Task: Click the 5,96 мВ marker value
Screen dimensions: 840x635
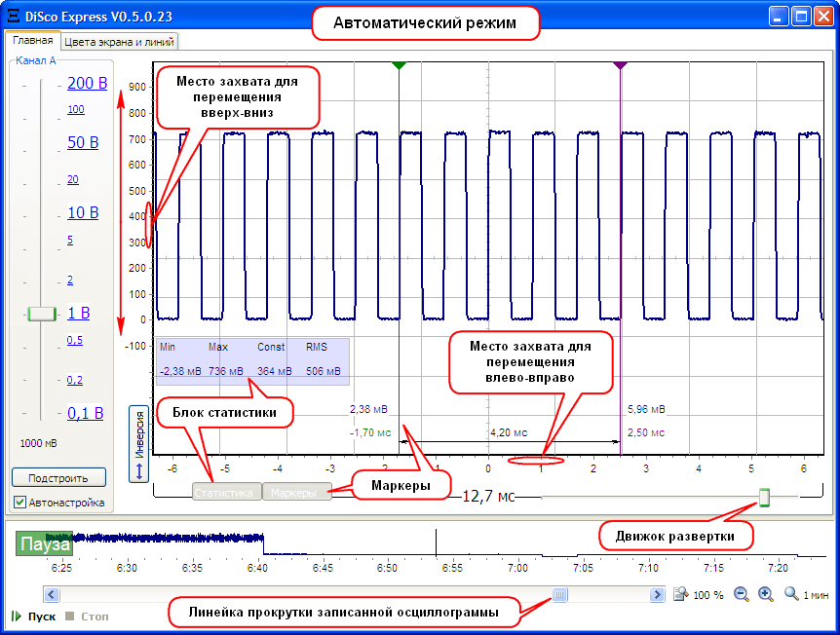Action: (x=646, y=410)
